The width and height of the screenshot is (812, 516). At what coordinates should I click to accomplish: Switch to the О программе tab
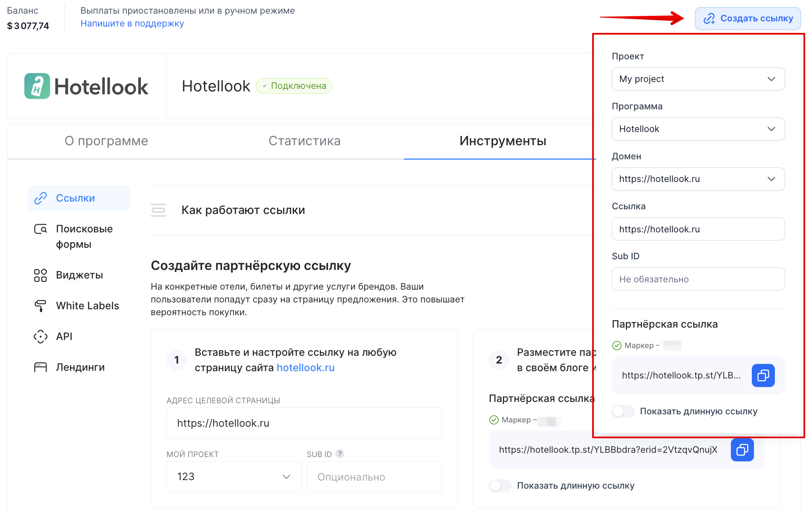point(106,141)
